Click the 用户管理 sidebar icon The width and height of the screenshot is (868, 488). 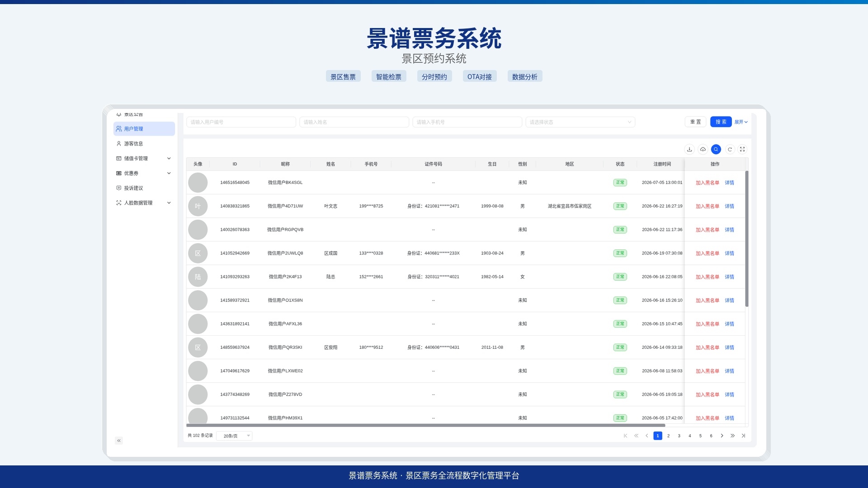point(119,129)
